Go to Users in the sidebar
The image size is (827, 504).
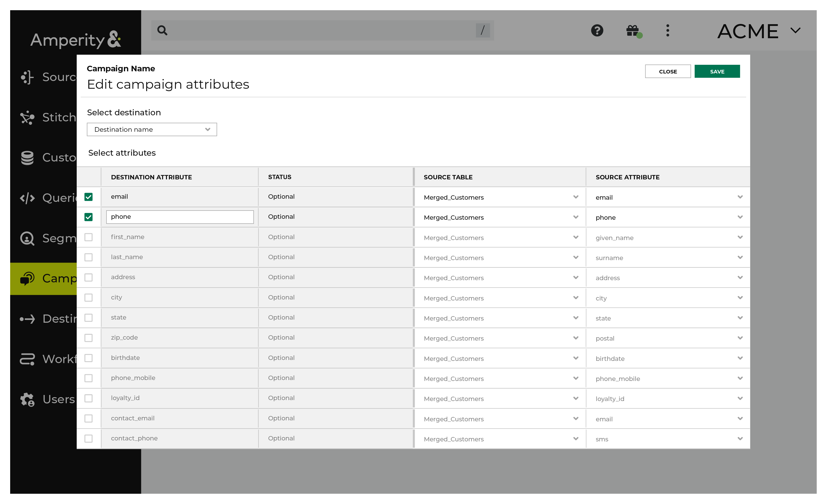(59, 399)
